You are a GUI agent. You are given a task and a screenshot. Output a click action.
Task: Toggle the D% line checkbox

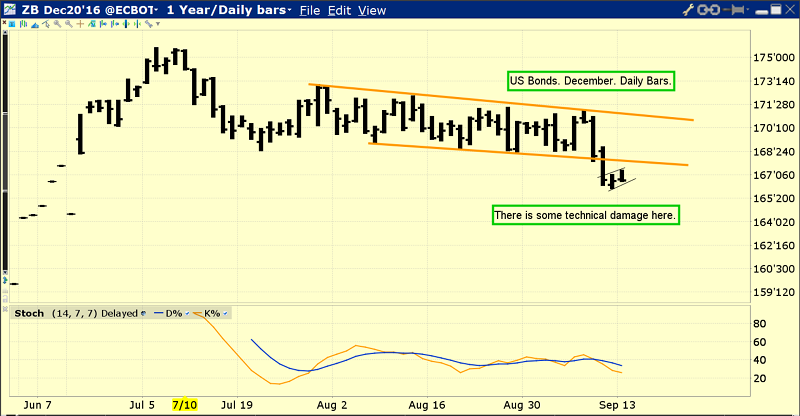point(187,313)
